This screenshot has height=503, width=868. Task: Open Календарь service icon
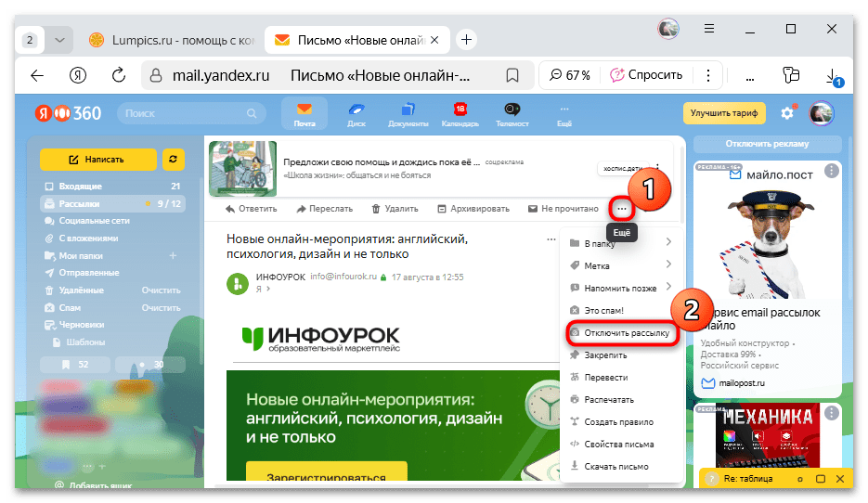click(x=460, y=114)
